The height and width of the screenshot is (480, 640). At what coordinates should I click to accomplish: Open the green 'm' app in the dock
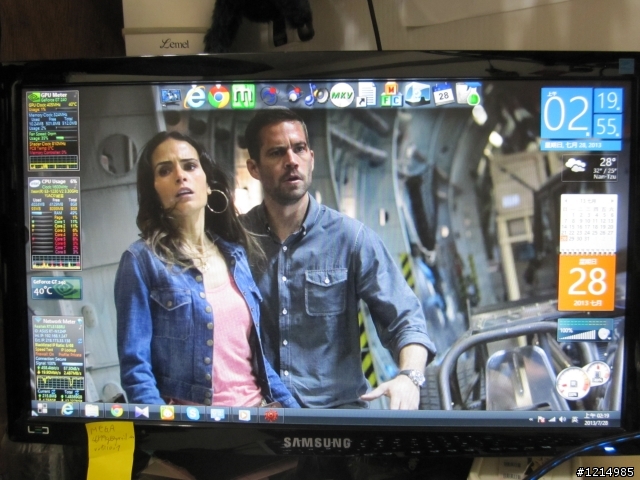click(x=243, y=96)
